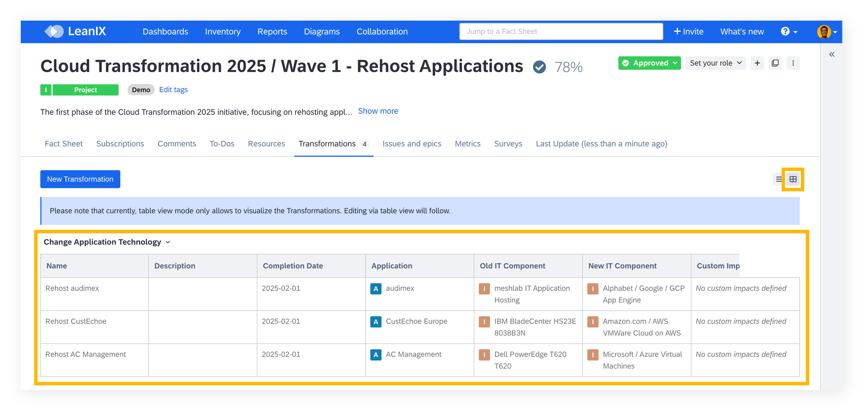This screenshot has width=868, height=415.
Task: Click the meshlab IT Application Hosting icon
Action: pyautogui.click(x=484, y=289)
